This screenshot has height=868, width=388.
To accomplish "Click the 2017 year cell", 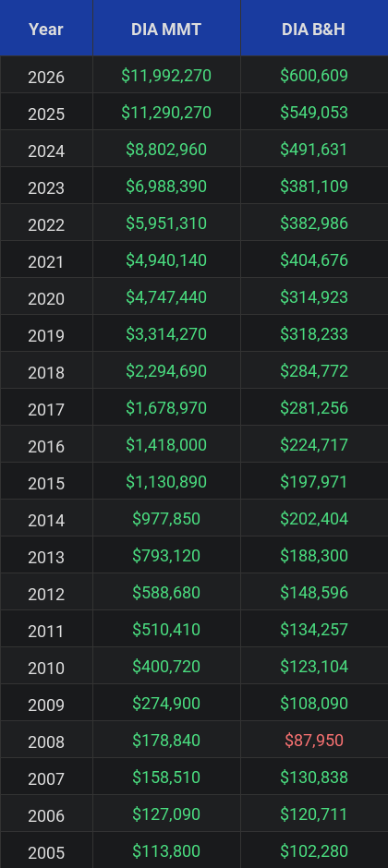I will [46, 408].
